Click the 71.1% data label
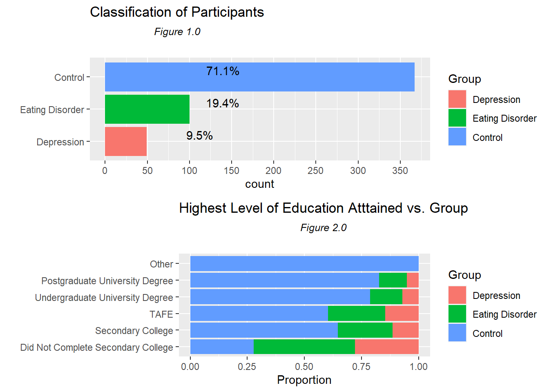 (x=223, y=71)
